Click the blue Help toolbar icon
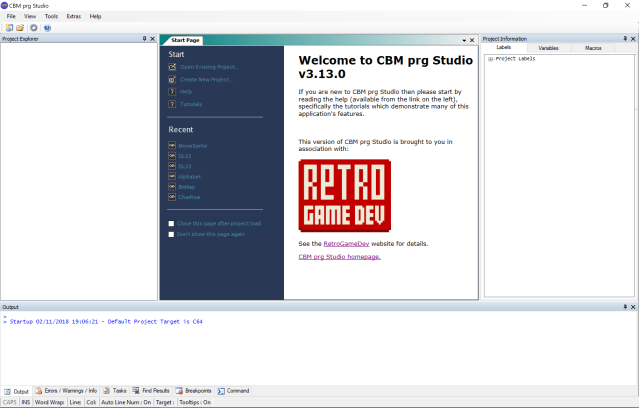Viewport: 639px width, 408px height. [46, 28]
